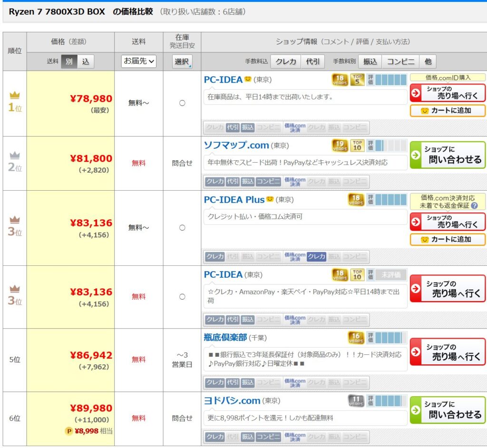This screenshot has height=448, width=487.
Task: Add PC-IDEA Plus item to cart
Action: pyautogui.click(x=448, y=240)
